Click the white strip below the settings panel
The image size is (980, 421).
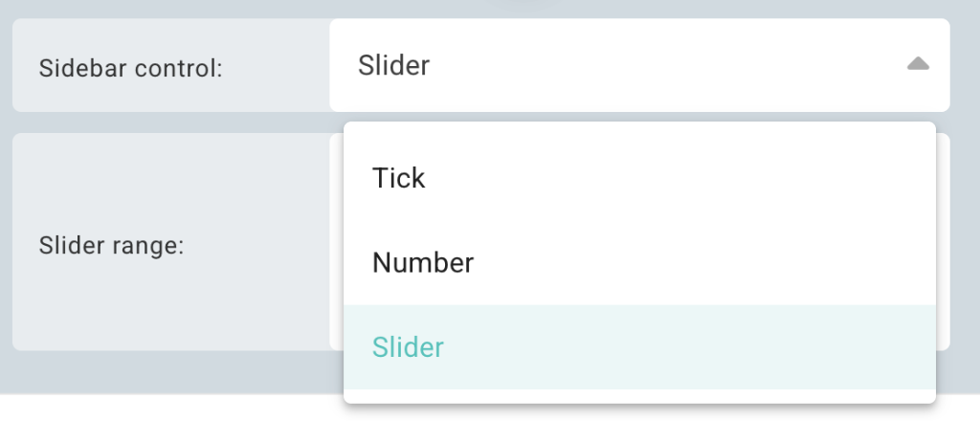point(172,409)
